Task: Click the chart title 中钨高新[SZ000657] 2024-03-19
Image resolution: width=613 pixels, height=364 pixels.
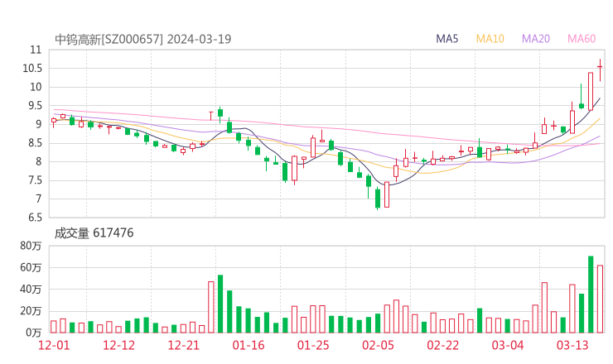Action: click(143, 39)
